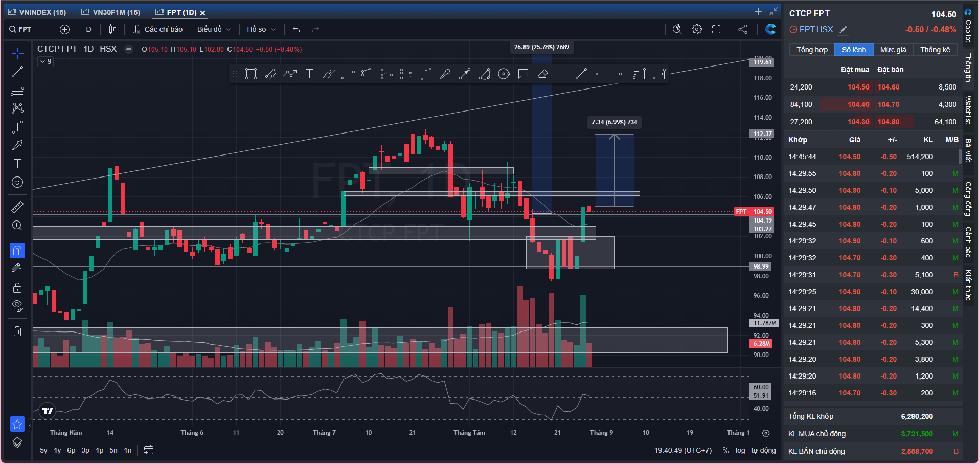This screenshot has width=980, height=465.
Task: Open the time axis settings gear
Action: (766, 433)
